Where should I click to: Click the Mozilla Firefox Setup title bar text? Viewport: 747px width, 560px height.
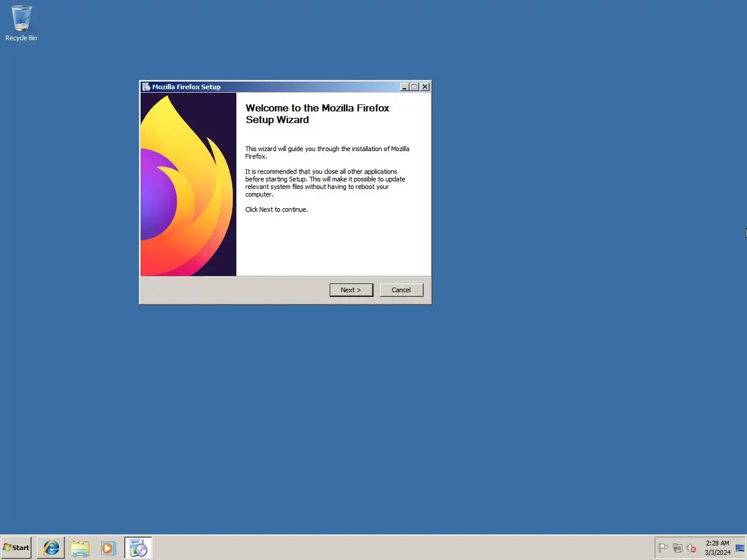coord(186,86)
